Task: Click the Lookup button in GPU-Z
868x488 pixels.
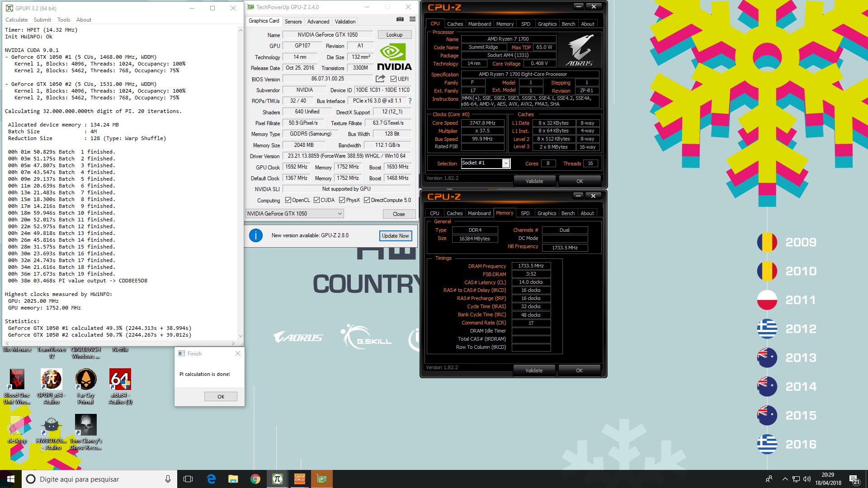Action: 394,35
